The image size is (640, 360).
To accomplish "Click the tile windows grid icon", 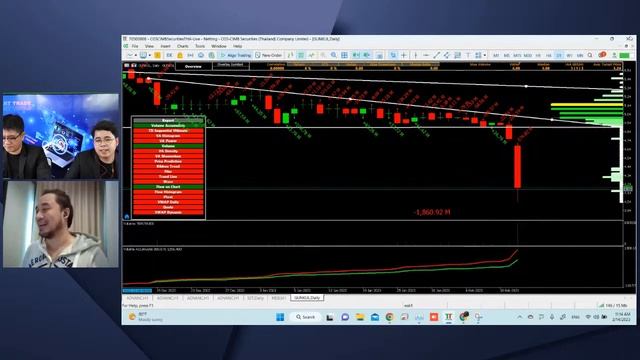I will [x=344, y=55].
